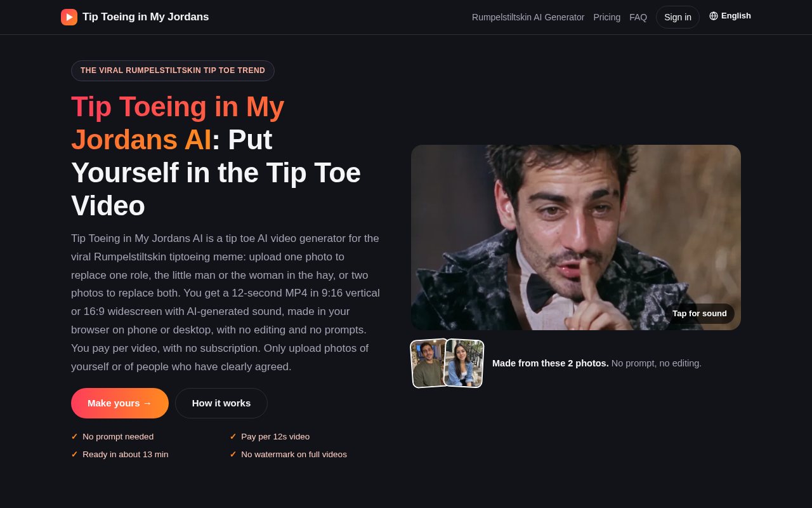Play the demo video preview
Screen dimensions: 812x508
pyautogui.click(x=576, y=237)
